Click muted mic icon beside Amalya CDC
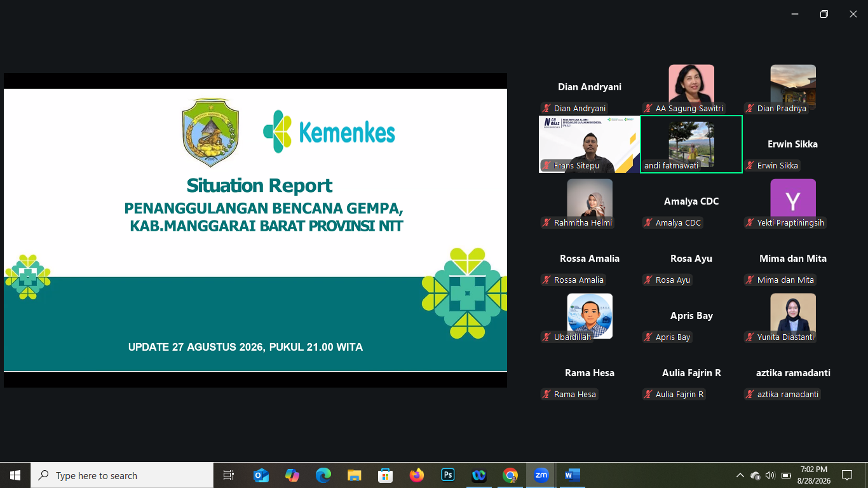Image resolution: width=868 pixels, height=488 pixels. (648, 223)
